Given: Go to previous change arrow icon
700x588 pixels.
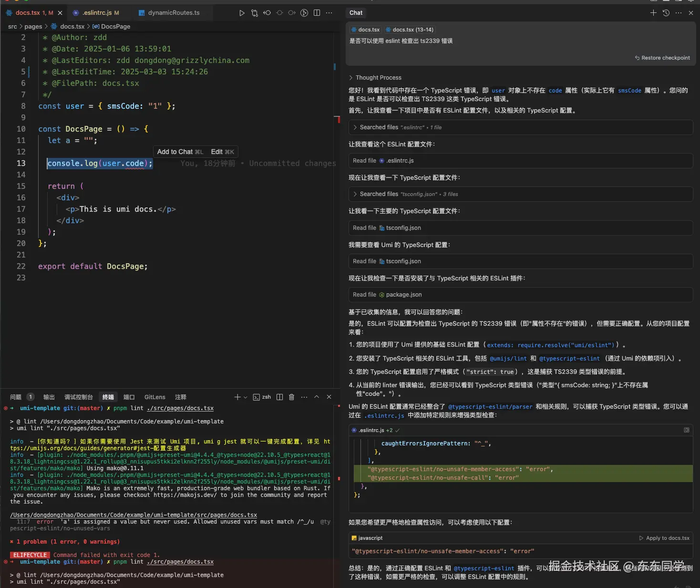Looking at the screenshot, I should (267, 13).
